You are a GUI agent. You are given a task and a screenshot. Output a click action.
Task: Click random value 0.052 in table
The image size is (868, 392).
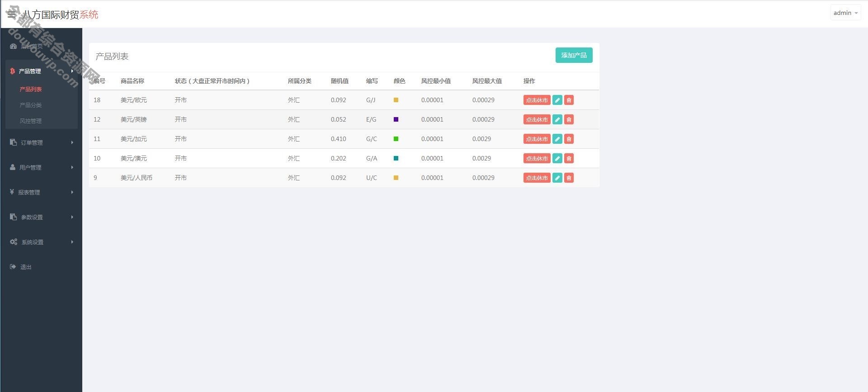coord(339,119)
